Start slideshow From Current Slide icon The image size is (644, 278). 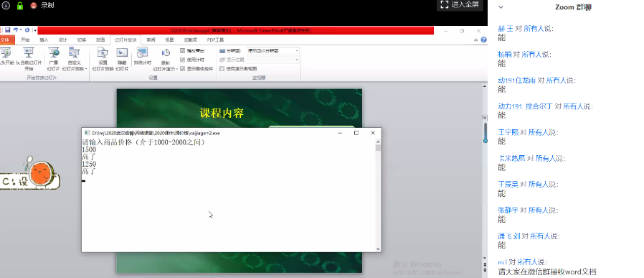(29, 52)
